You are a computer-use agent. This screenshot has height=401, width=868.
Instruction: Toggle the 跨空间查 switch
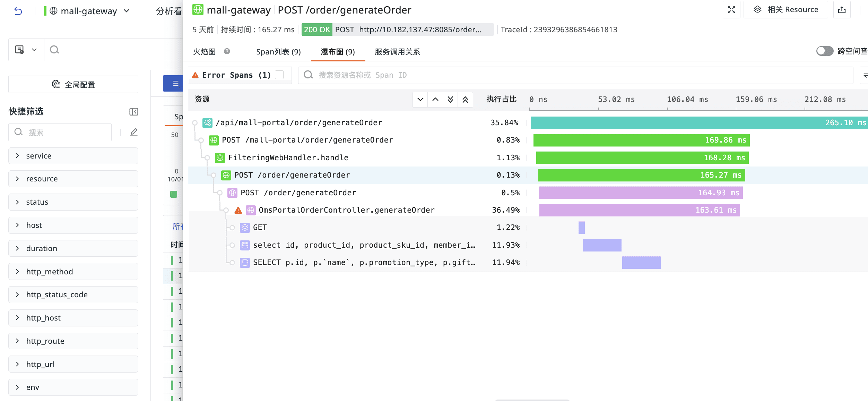tap(824, 51)
